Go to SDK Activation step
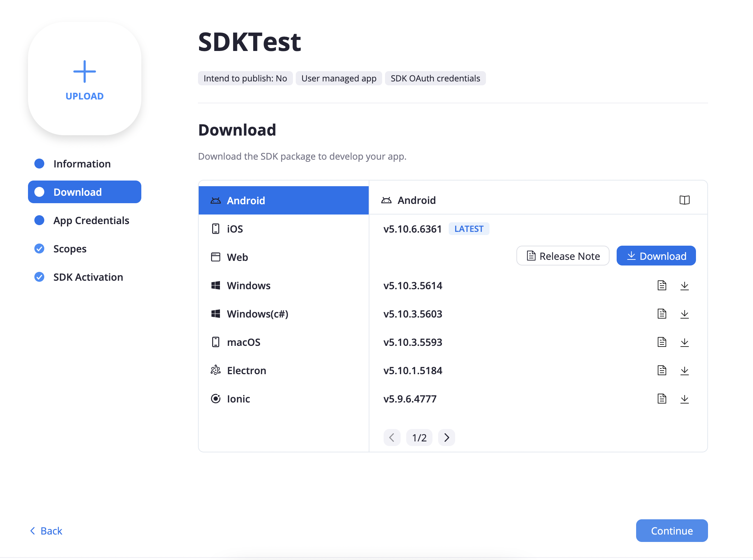Viewport: 753px width, 560px height. pyautogui.click(x=88, y=277)
